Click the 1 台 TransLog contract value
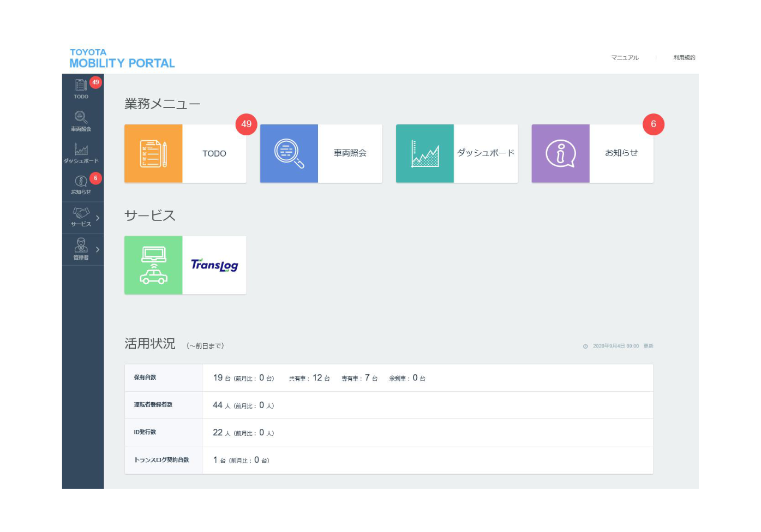Screen dimensions: 761x532 coord(219,460)
